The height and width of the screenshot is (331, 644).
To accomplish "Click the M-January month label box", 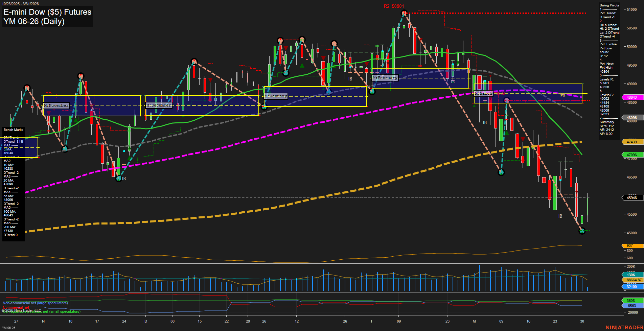I will click(276, 96).
